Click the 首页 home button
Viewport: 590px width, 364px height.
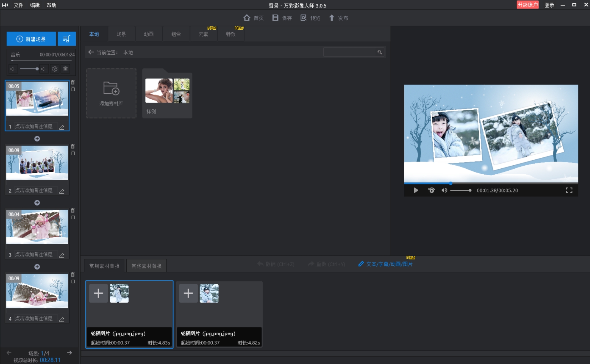click(x=253, y=18)
